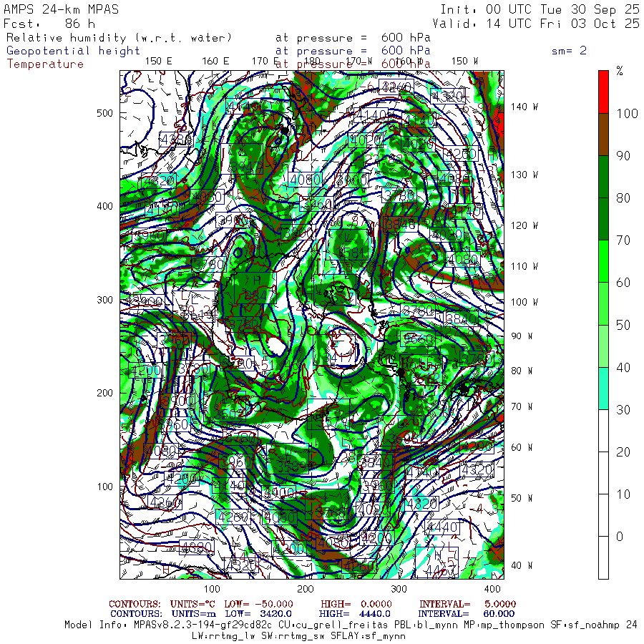Click the 'HIGH= 4440.0' height contour value
Viewport: 644px width, 644px height.
point(354,614)
